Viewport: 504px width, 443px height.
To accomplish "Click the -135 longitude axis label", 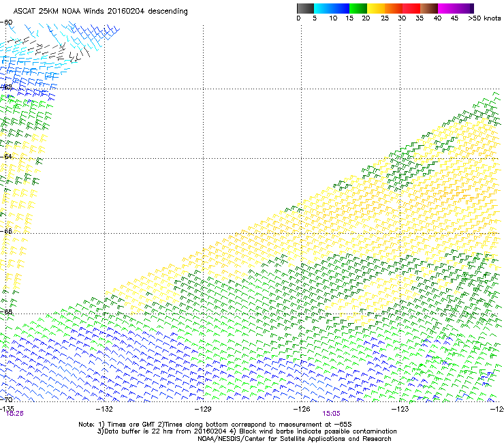I will pyautogui.click(x=7, y=408).
